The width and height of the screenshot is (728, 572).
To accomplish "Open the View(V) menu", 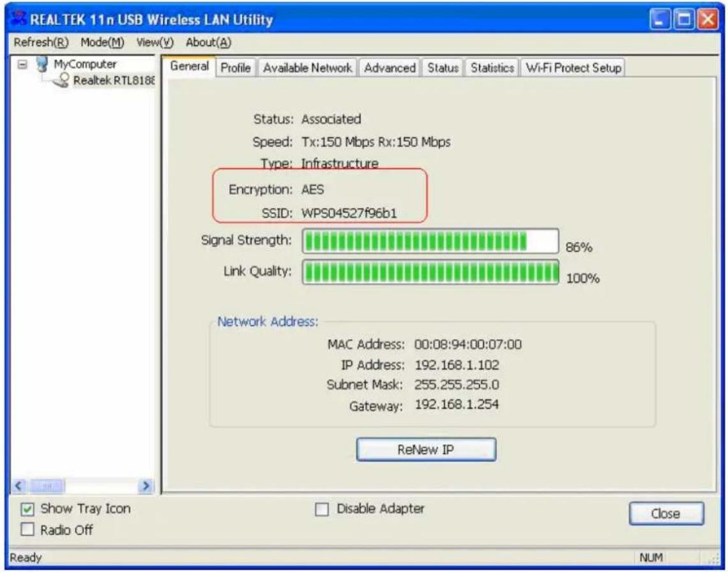I will point(155,42).
